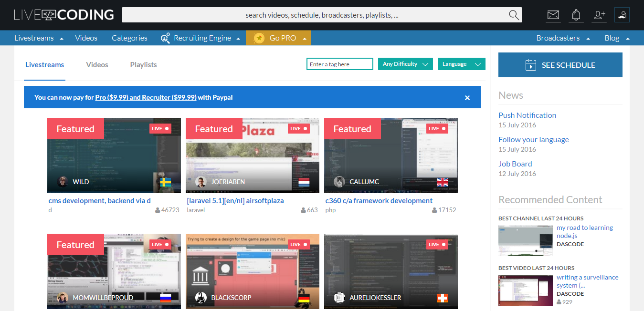Screen dimensions: 644x311
Task: Click the search magnifier icon
Action: (514, 15)
